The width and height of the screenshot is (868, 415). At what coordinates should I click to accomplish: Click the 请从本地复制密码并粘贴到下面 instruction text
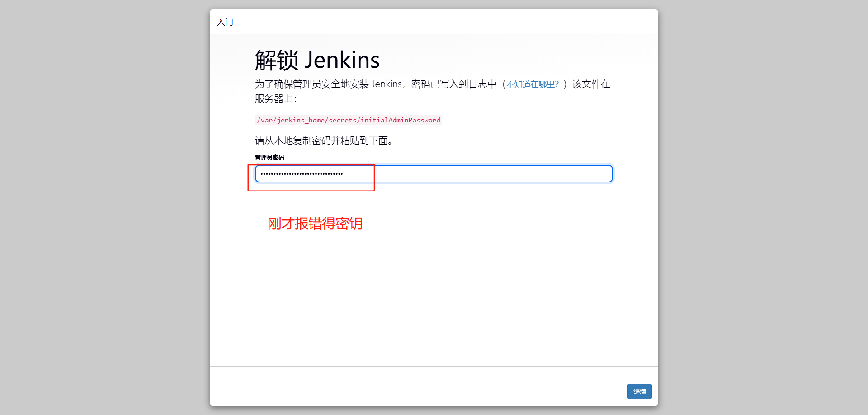pyautogui.click(x=323, y=141)
